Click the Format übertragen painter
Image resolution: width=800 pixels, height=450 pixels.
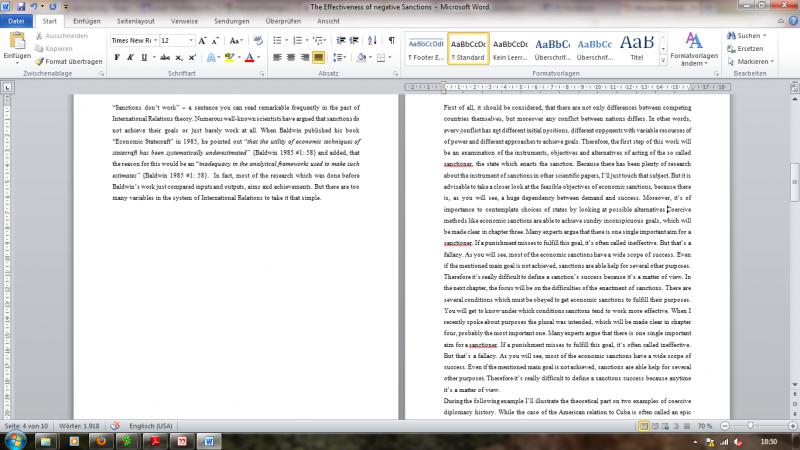(66, 61)
